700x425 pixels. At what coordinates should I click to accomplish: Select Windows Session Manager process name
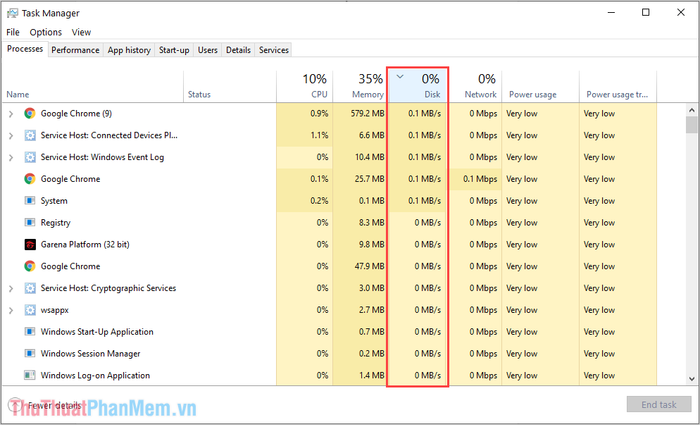pos(90,354)
